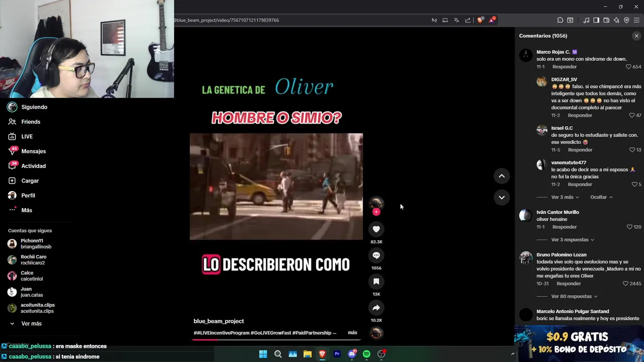This screenshot has height=362, width=644.
Task: Close the Comentarios panel
Action: tap(636, 36)
